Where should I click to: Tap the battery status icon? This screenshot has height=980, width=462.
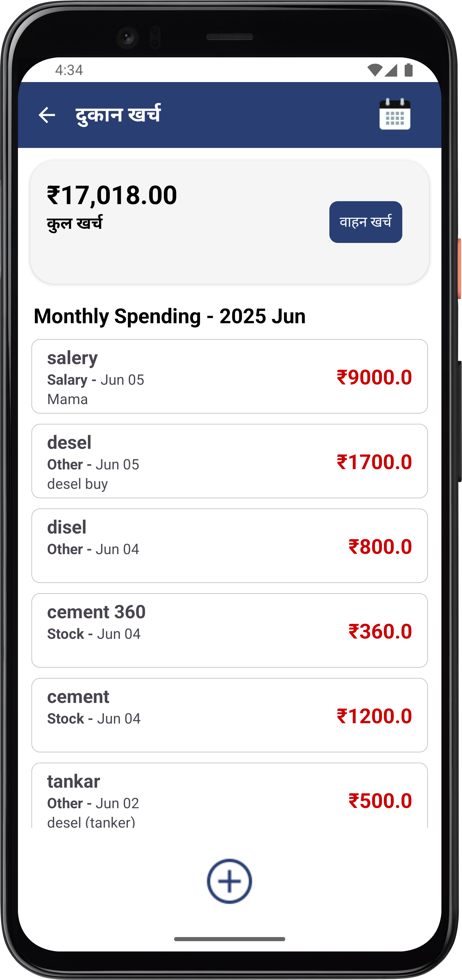409,70
